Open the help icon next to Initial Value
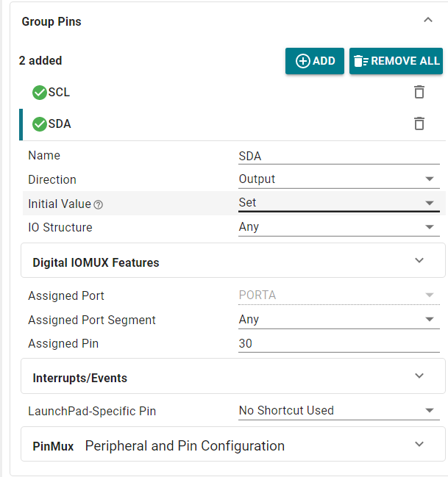 click(x=98, y=205)
